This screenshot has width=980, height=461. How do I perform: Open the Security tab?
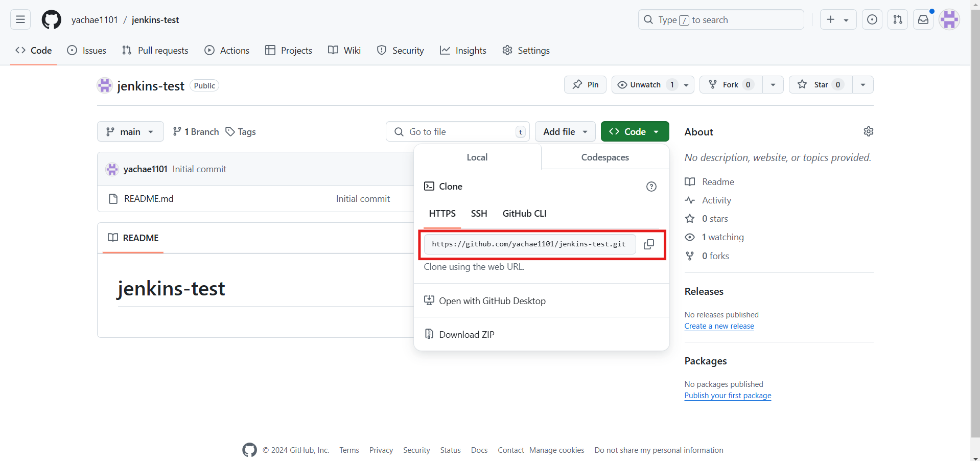401,50
